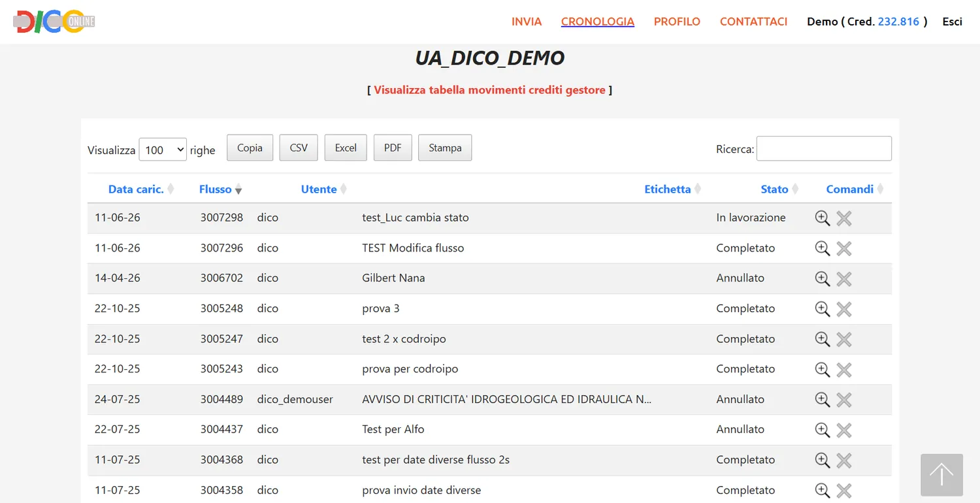The height and width of the screenshot is (503, 980).
Task: View details of flow 3004358
Action: point(823,491)
